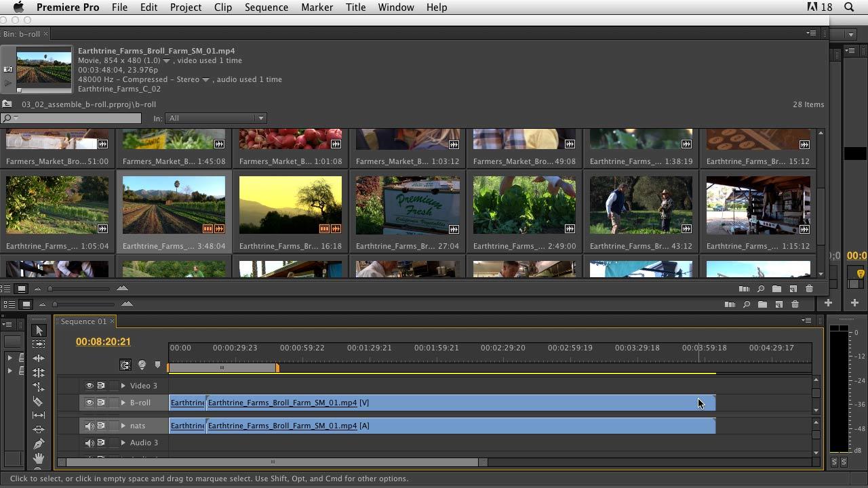
Task: Go to parent bin via folder icon
Action: 7,104
